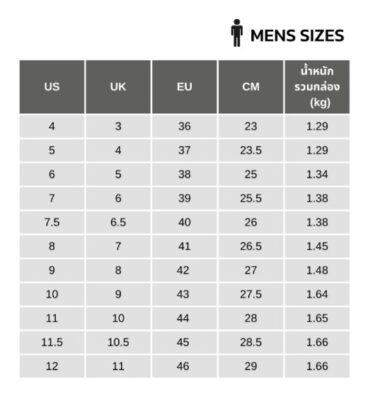The width and height of the screenshot is (373, 400).
Task: Click UK size 10.5 cell
Action: pos(118,342)
